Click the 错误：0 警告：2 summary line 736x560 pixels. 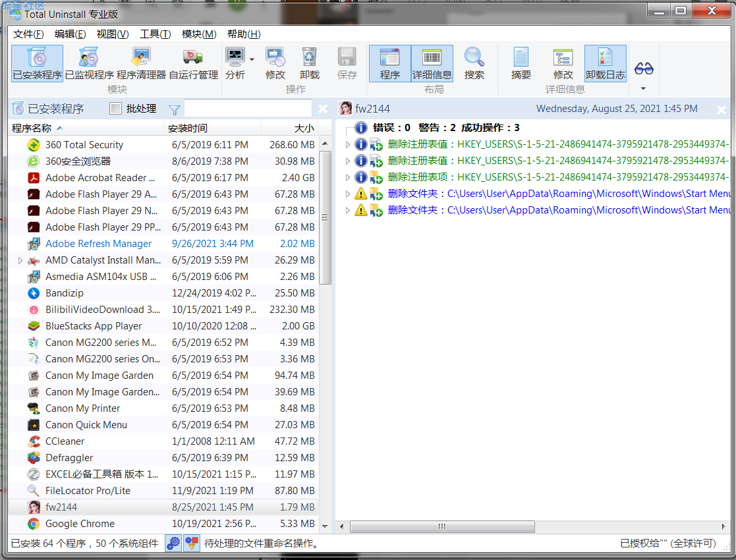tap(446, 128)
